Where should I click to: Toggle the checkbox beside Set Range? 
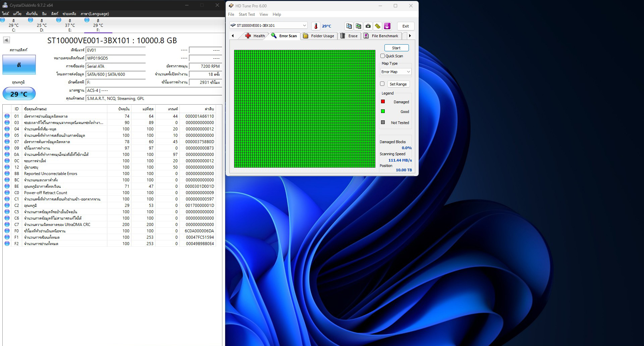382,84
